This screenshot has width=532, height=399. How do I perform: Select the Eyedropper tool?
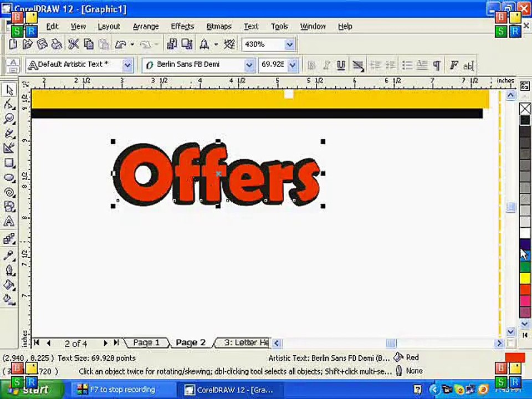(9, 255)
